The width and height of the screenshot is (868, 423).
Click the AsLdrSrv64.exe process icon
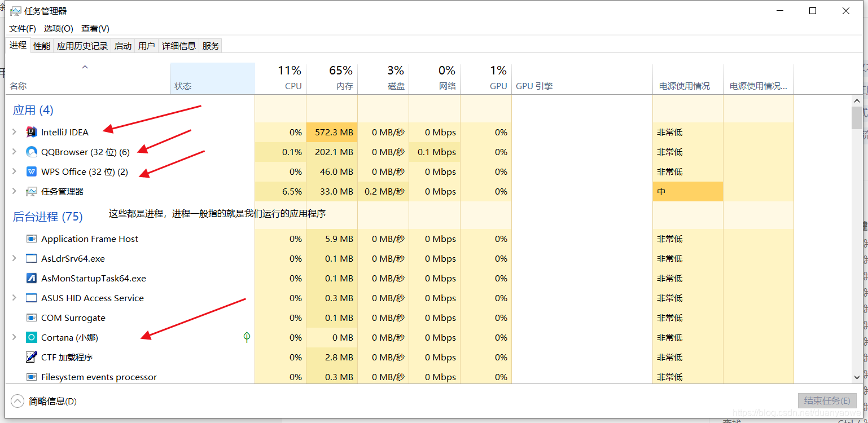(32, 259)
